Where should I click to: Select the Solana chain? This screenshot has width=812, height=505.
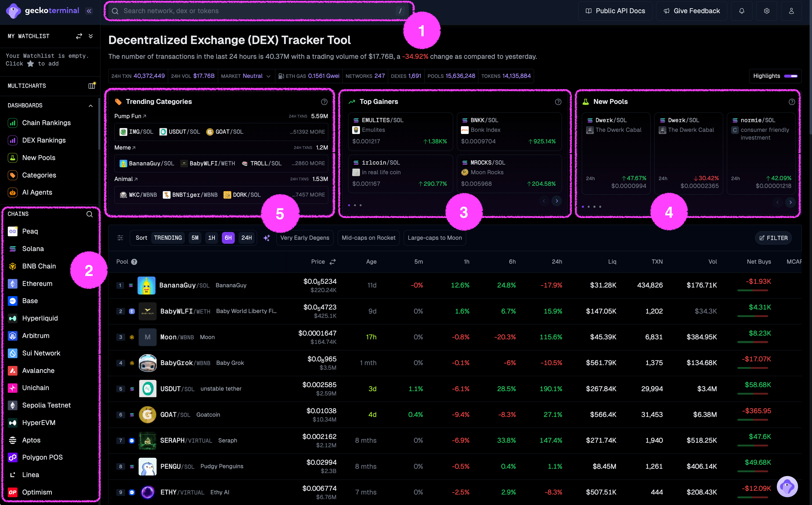(x=26, y=249)
